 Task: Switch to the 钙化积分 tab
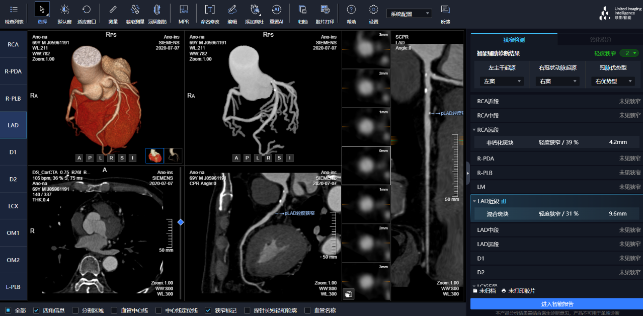point(600,40)
